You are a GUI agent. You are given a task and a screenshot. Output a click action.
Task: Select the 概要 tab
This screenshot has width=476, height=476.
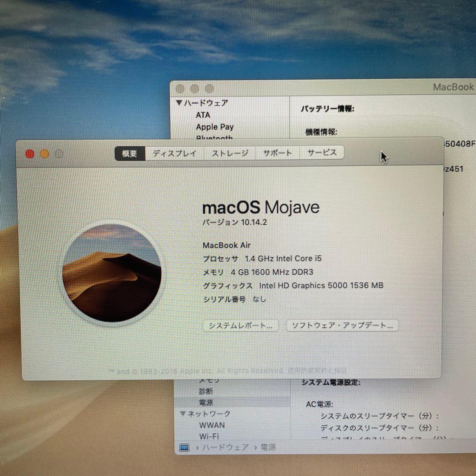coord(129,152)
